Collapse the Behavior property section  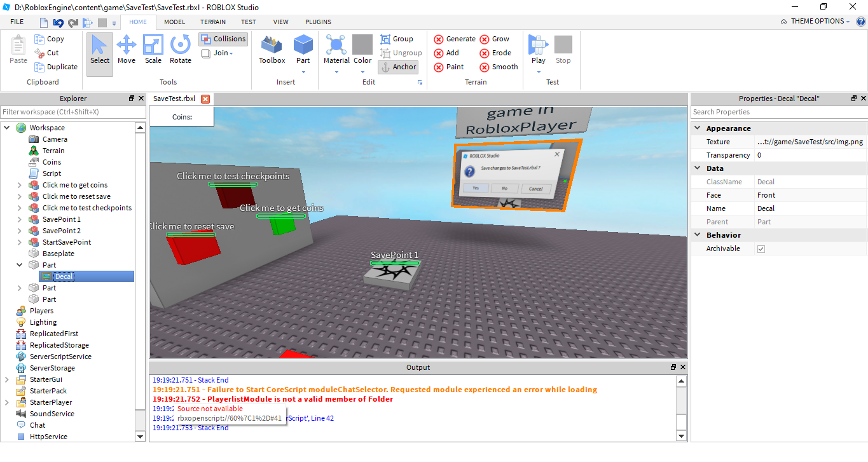click(x=698, y=235)
